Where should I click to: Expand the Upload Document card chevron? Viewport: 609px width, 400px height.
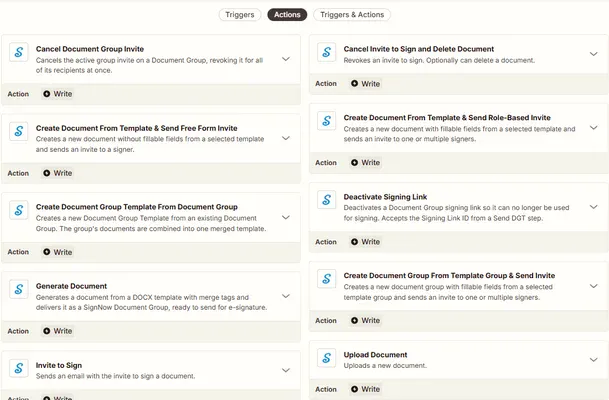pyautogui.click(x=593, y=360)
